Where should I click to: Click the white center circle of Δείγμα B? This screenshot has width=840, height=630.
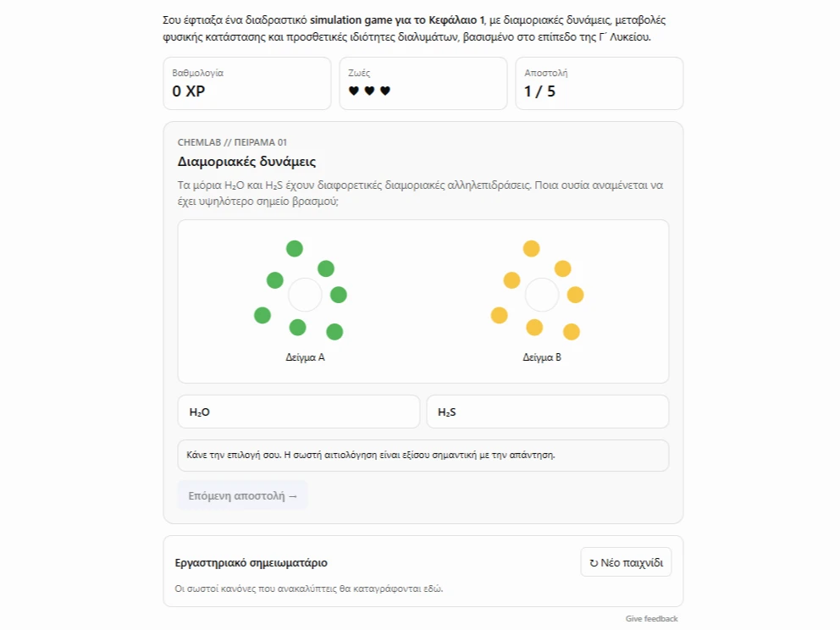pos(542,295)
